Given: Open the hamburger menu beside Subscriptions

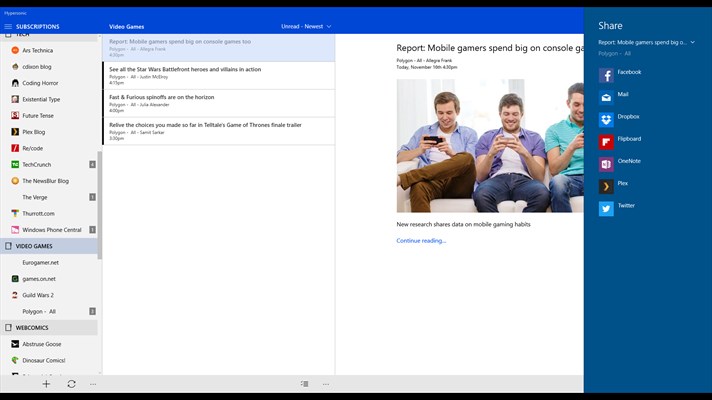Looking at the screenshot, I should tap(8, 26).
